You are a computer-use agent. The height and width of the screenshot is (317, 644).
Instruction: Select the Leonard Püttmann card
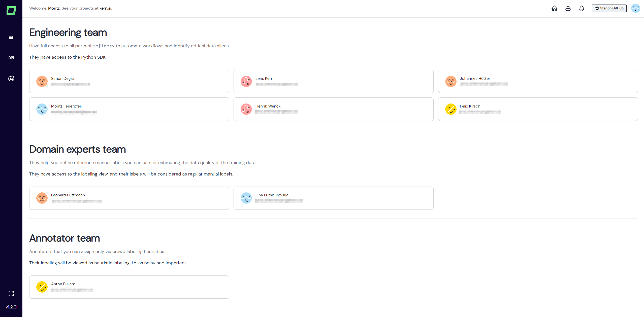click(129, 198)
